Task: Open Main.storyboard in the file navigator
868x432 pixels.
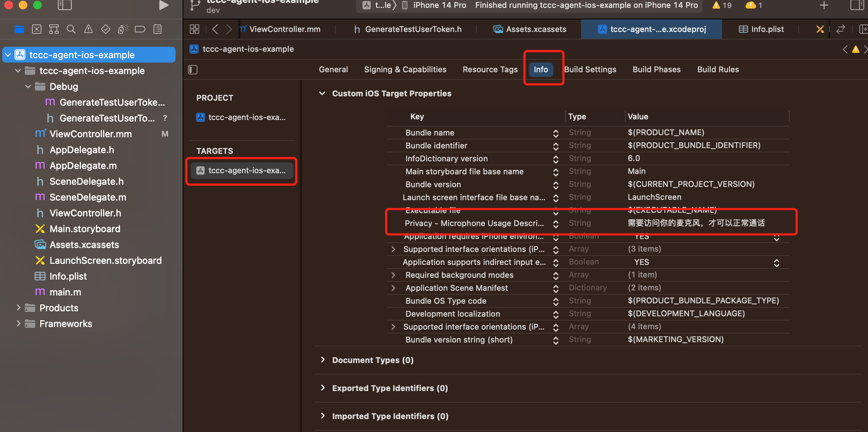Action: 85,229
